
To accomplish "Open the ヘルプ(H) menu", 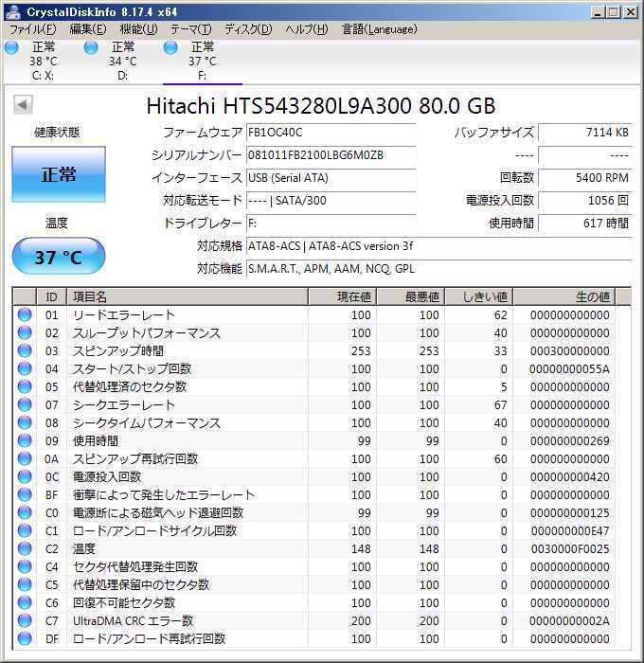I will click(307, 29).
